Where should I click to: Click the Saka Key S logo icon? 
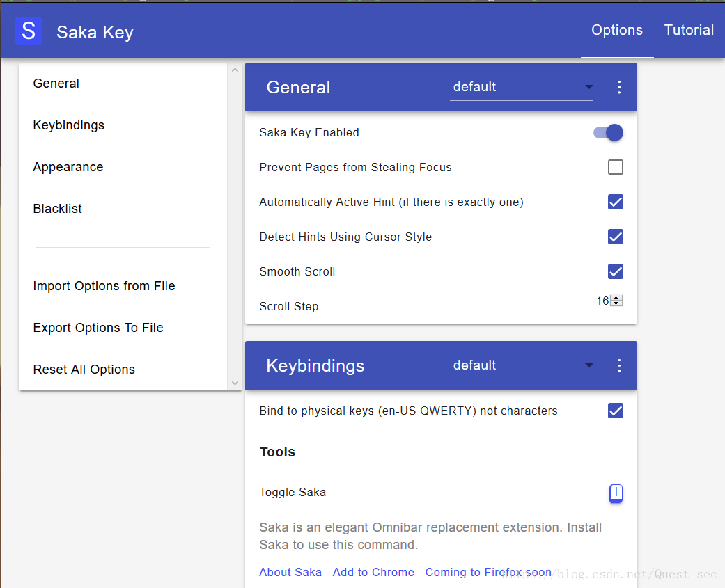coord(29,31)
